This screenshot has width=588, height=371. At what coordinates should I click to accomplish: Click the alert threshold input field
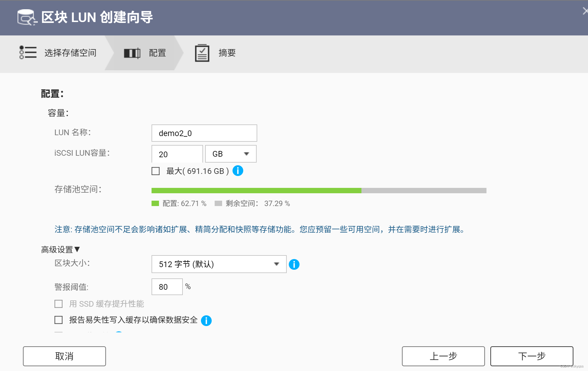click(167, 287)
